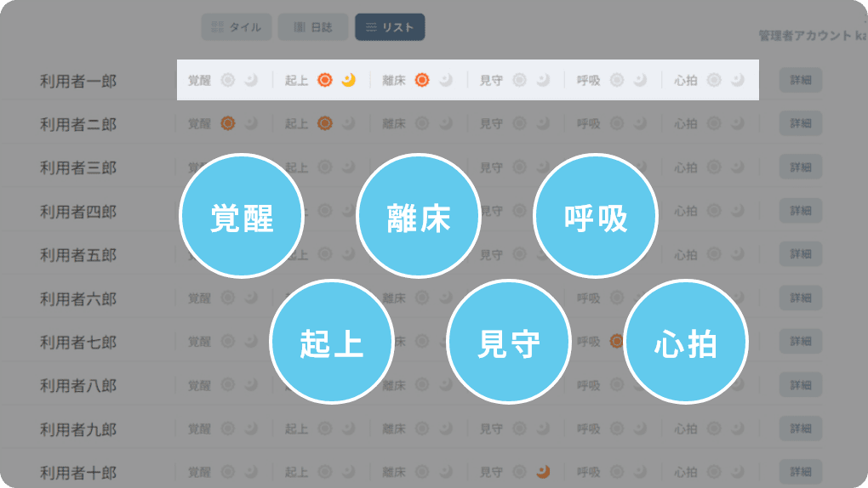
Task: Disable the 呼吸 daytime alert for 利用者七郎
Action: pos(616,342)
